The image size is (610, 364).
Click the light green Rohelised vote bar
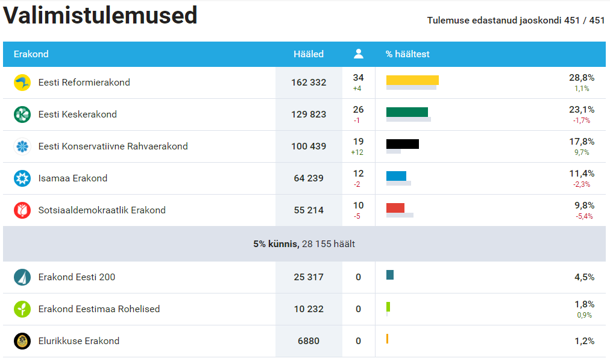(x=388, y=307)
